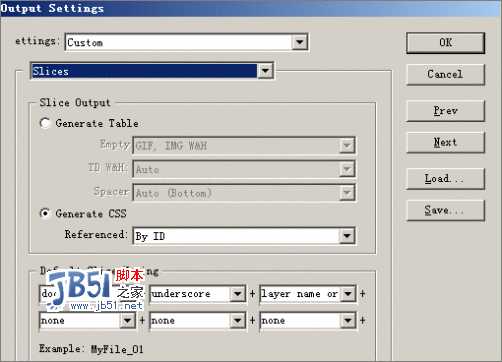Go to the Next settings page

(445, 142)
